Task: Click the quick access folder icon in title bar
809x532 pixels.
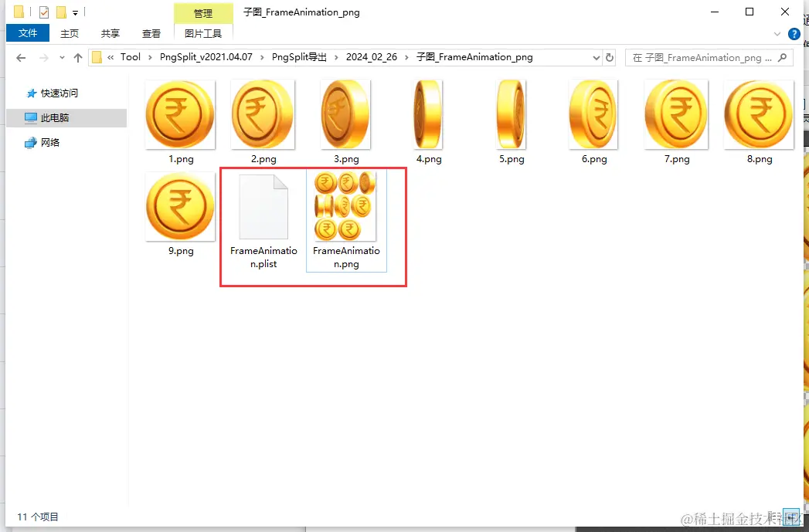Action: [x=19, y=12]
